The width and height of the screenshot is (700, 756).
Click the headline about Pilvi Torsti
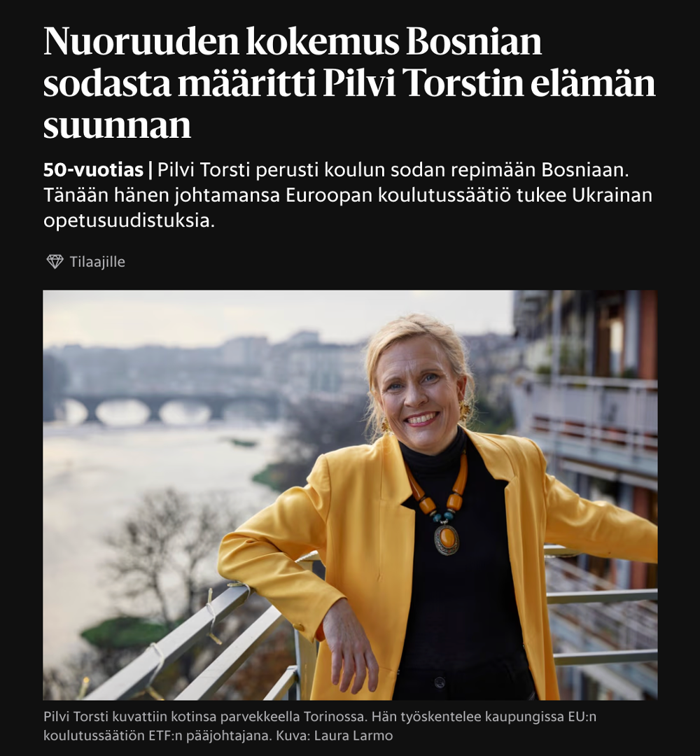point(349,83)
